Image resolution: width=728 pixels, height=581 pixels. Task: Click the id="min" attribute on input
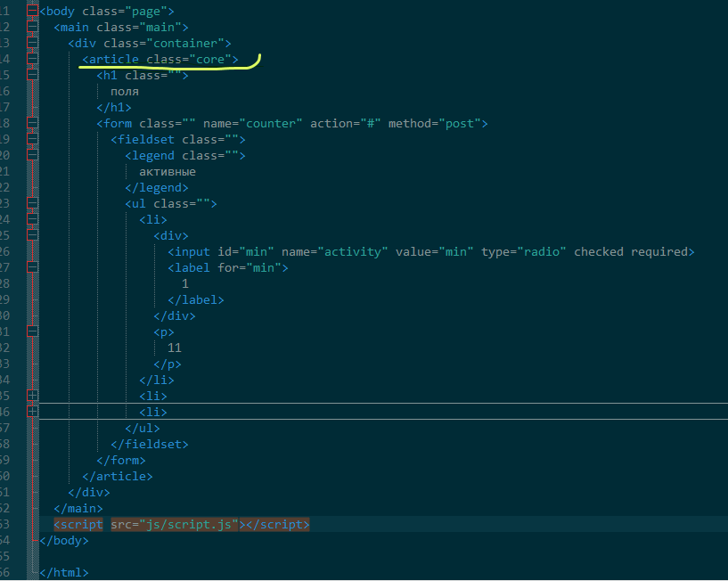pos(246,251)
